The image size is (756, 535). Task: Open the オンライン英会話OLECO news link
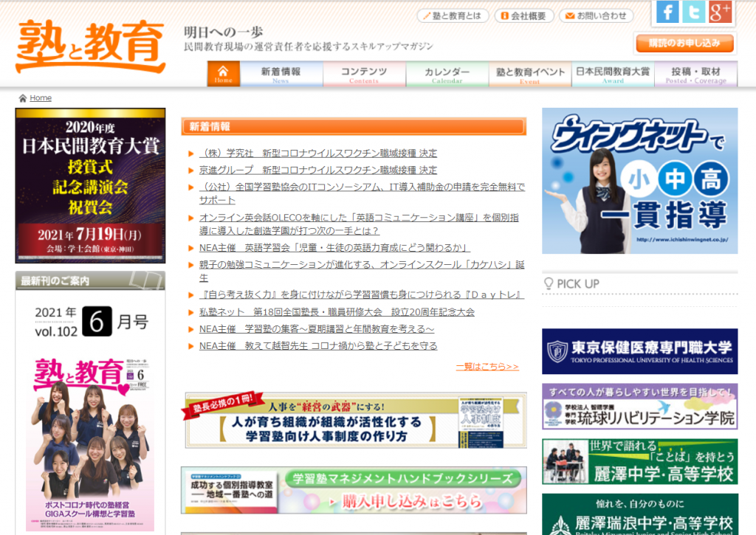tap(360, 224)
